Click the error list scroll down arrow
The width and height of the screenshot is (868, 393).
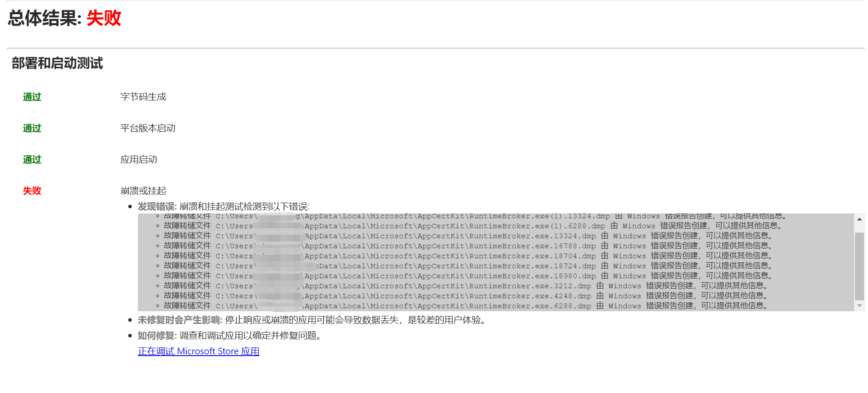click(x=859, y=306)
